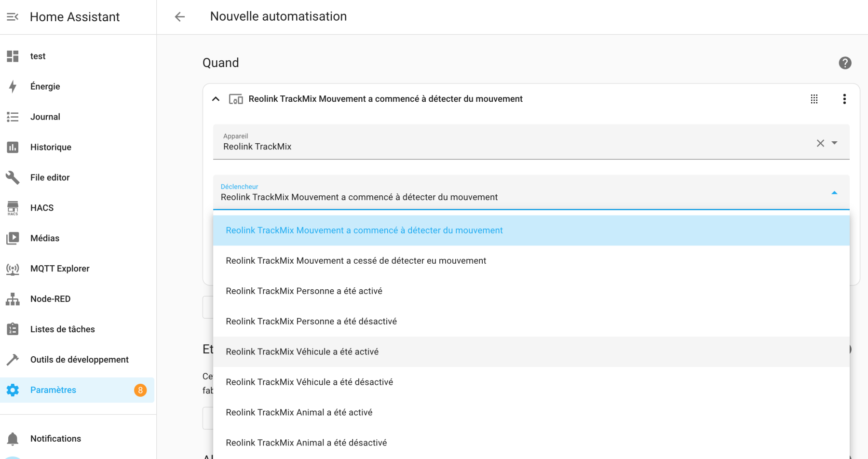Click the Journal list icon
The image size is (868, 459).
click(x=13, y=117)
